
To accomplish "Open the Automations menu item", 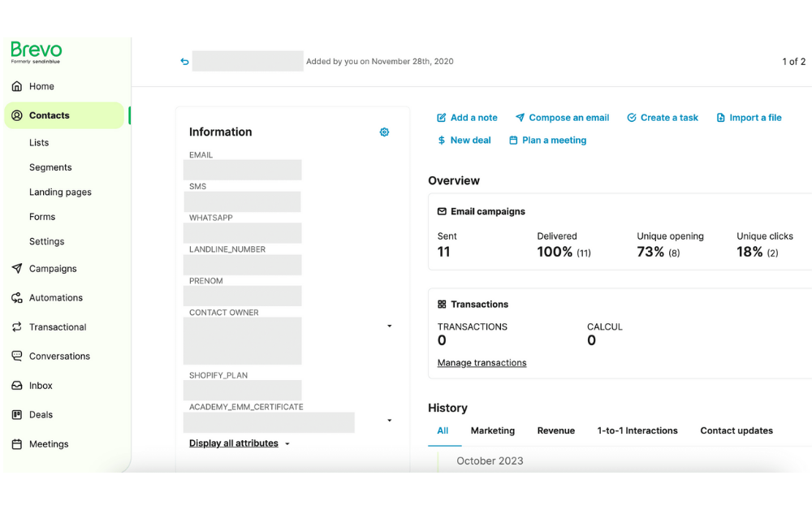I will tap(56, 298).
